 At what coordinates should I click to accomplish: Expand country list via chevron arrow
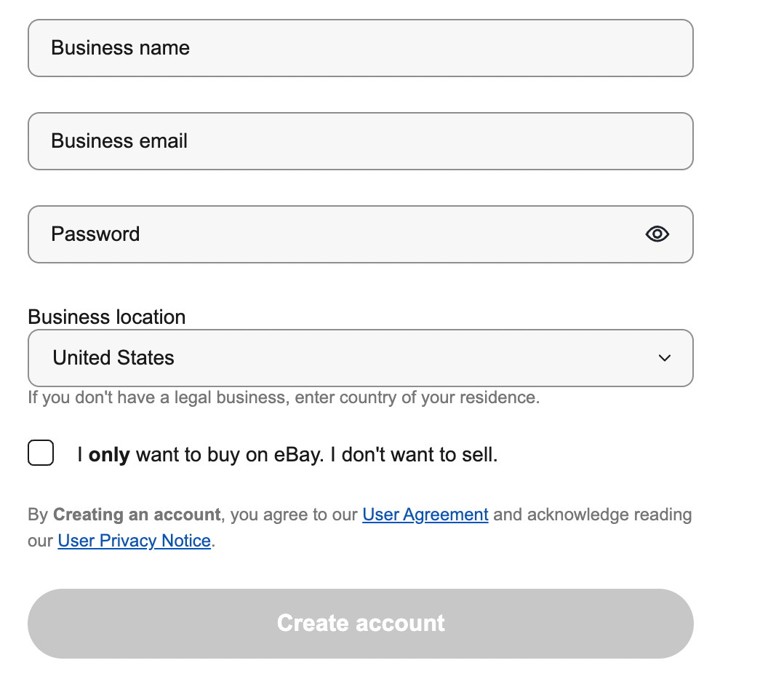pyautogui.click(x=665, y=358)
